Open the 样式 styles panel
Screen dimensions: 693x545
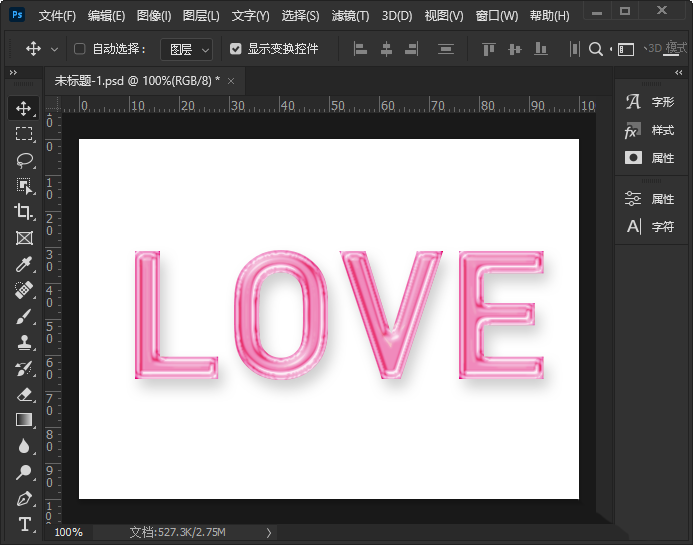(650, 130)
